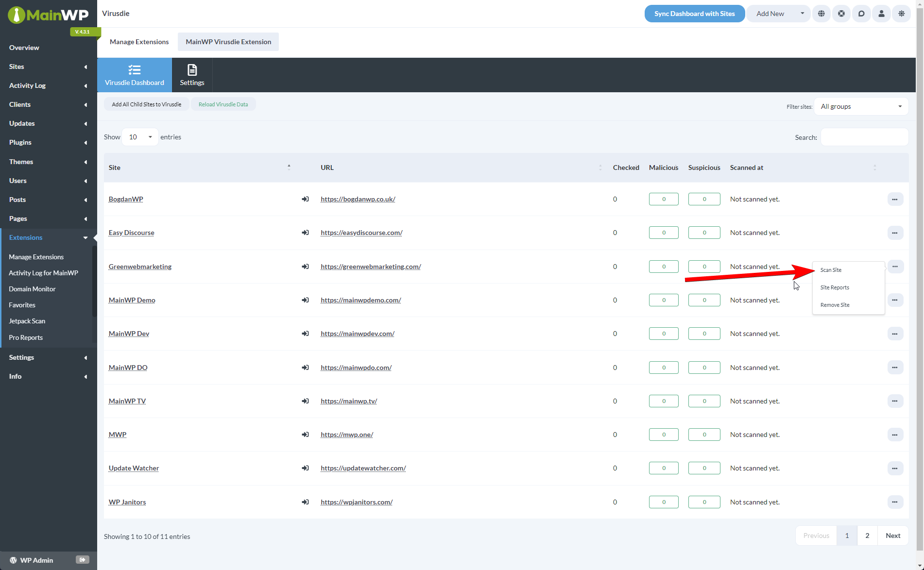
Task: Switch to the Virusdie Dashboard tab
Action: (135, 75)
